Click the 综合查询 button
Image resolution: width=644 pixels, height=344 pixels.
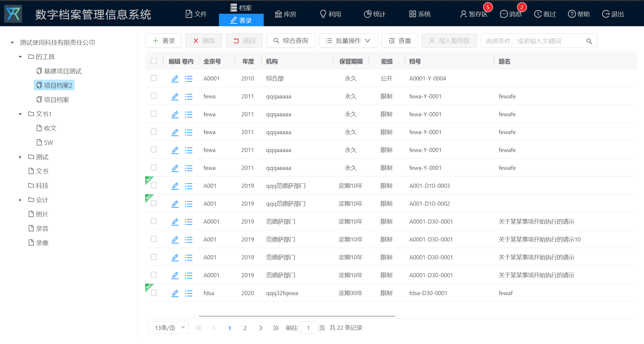291,41
